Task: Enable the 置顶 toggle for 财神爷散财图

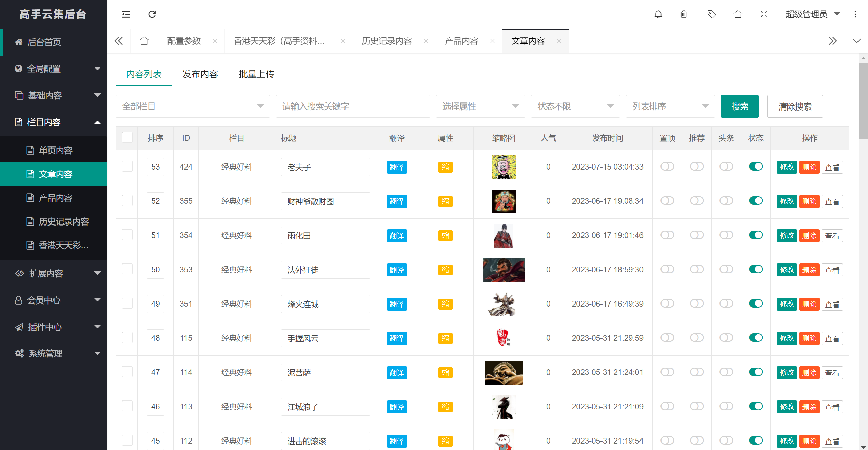Action: coord(667,201)
